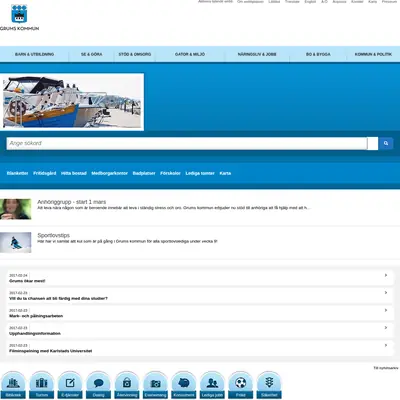Open the E-tjänster pencil icon
Image resolution: width=400 pixels, height=400 pixels.
tap(70, 385)
